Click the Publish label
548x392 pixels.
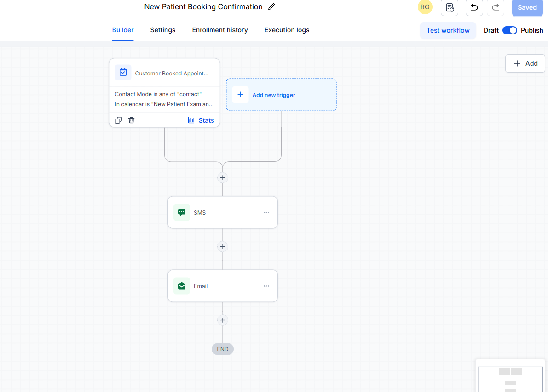pyautogui.click(x=532, y=30)
